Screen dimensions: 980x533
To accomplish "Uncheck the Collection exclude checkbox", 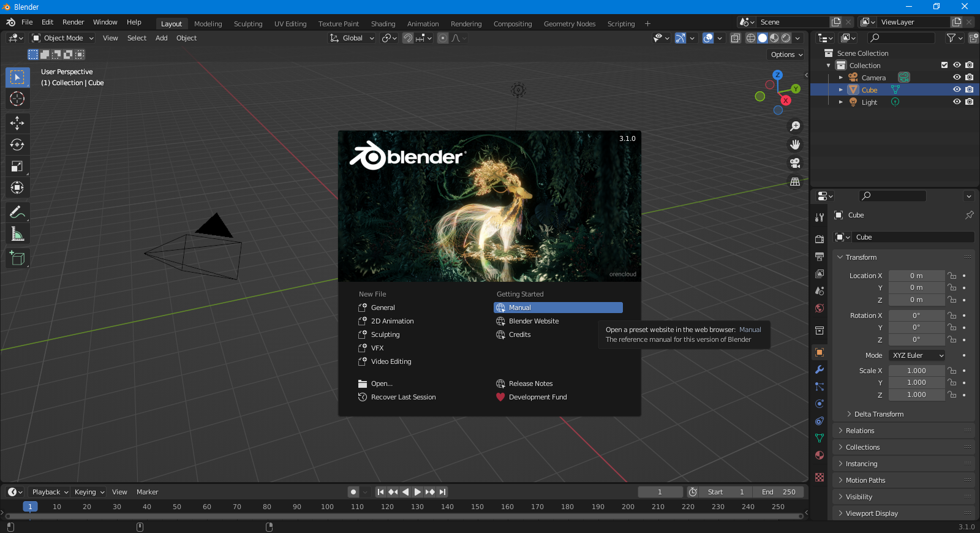I will coord(944,65).
